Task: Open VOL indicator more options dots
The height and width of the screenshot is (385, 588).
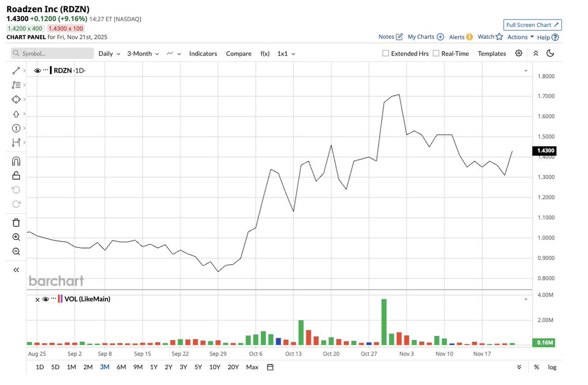Action: tap(53, 299)
